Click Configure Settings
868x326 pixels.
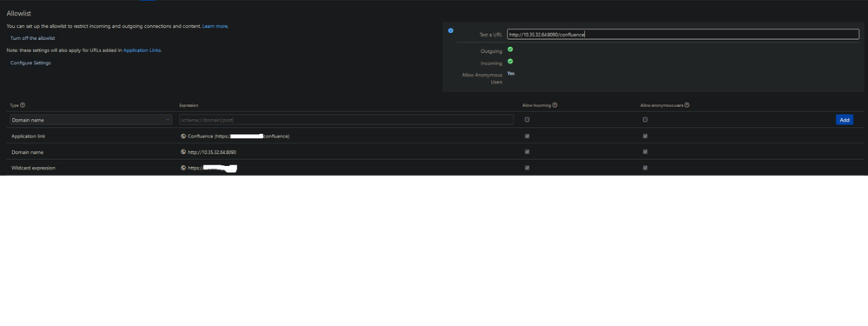[x=30, y=63]
